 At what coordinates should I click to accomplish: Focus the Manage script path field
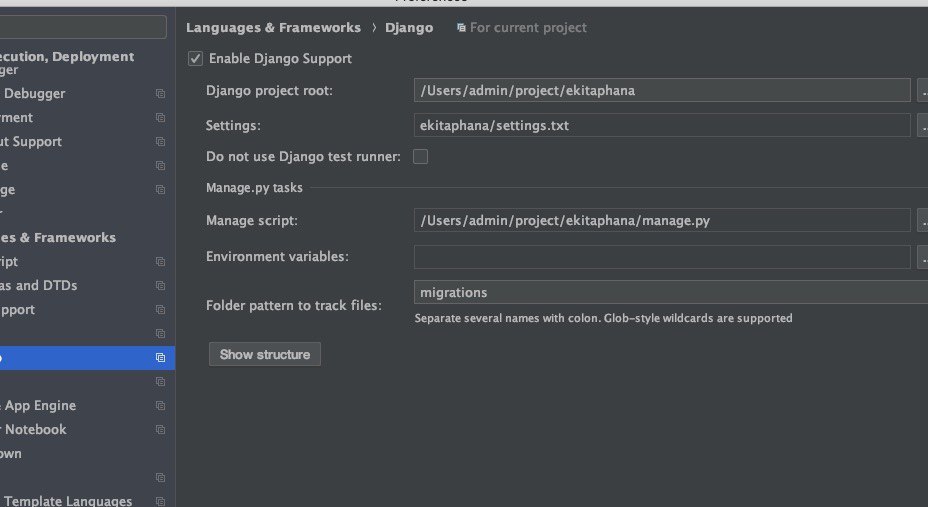tap(662, 221)
